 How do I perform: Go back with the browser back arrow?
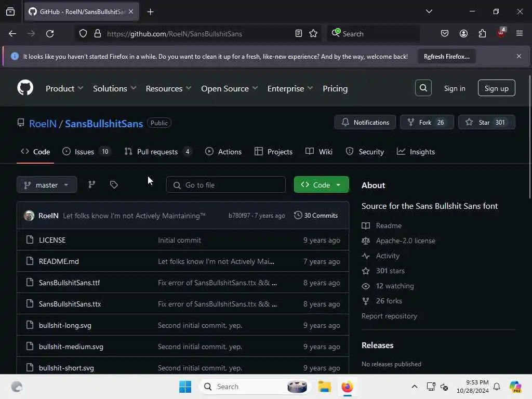(x=12, y=34)
